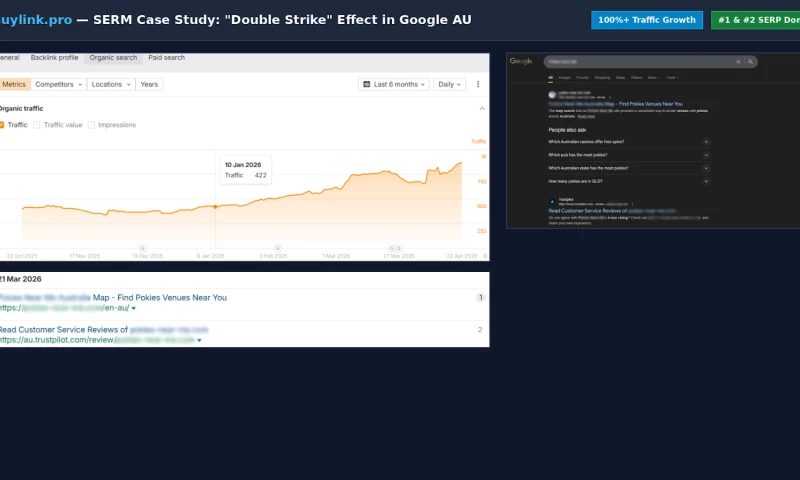Open the Competitors dropdown
This screenshot has height=480, width=800.
click(58, 84)
